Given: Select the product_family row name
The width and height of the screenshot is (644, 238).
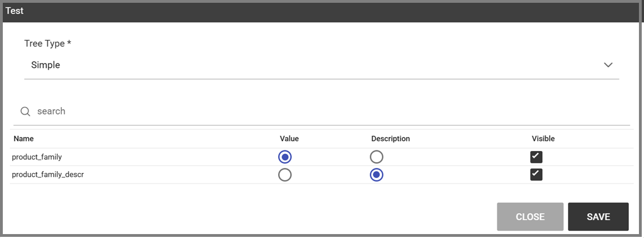Looking at the screenshot, I should (x=37, y=157).
